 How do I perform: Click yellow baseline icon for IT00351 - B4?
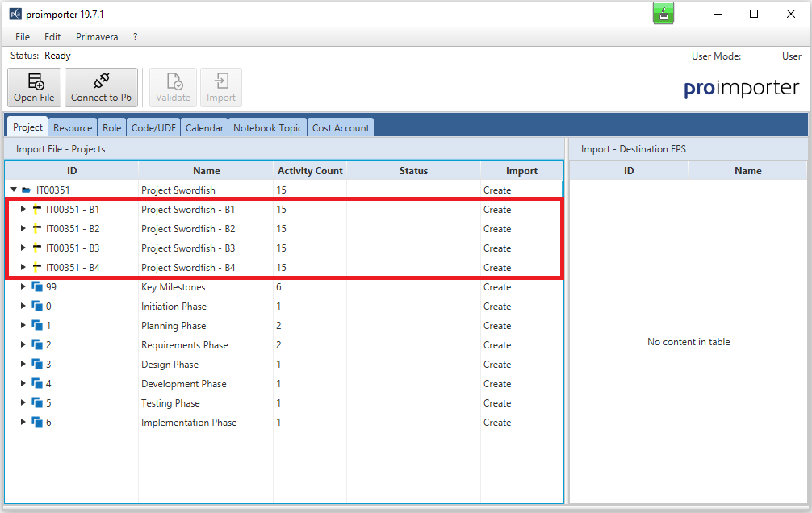tap(37, 267)
